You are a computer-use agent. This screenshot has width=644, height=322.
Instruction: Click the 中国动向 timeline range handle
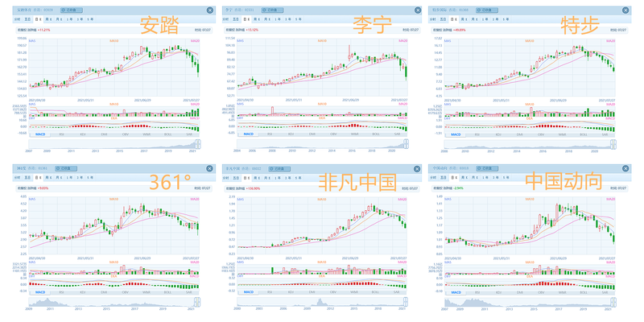click(x=613, y=303)
